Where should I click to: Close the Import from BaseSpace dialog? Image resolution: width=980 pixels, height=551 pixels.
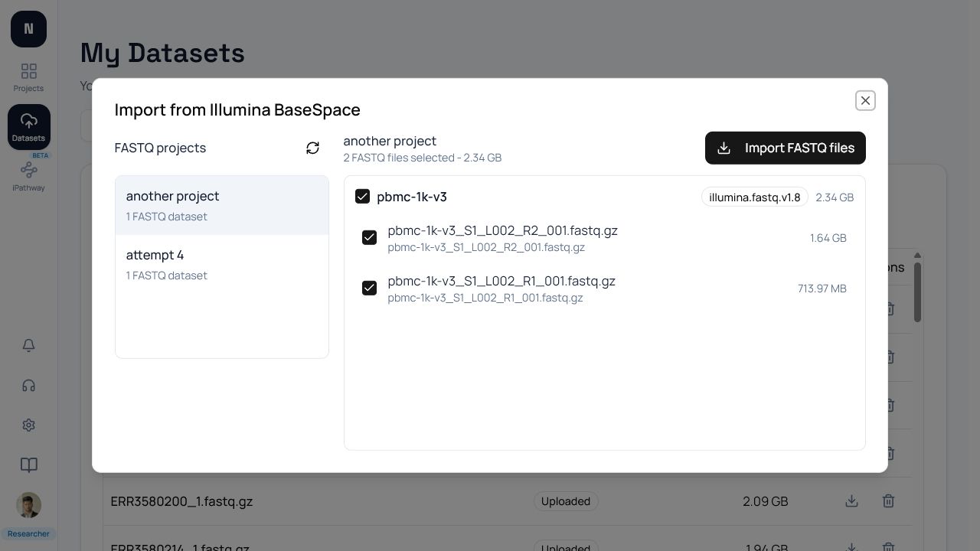click(865, 100)
